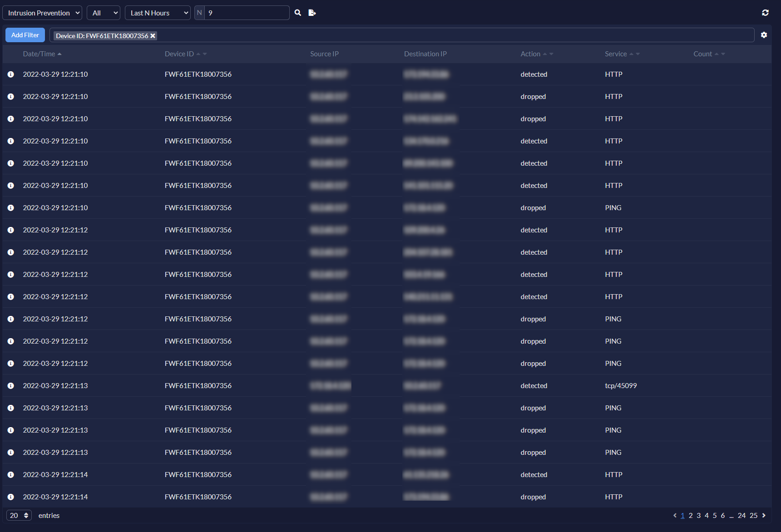Click the Date/Time ascending sort arrow
Viewport: 781px width, 532px height.
(x=59, y=54)
